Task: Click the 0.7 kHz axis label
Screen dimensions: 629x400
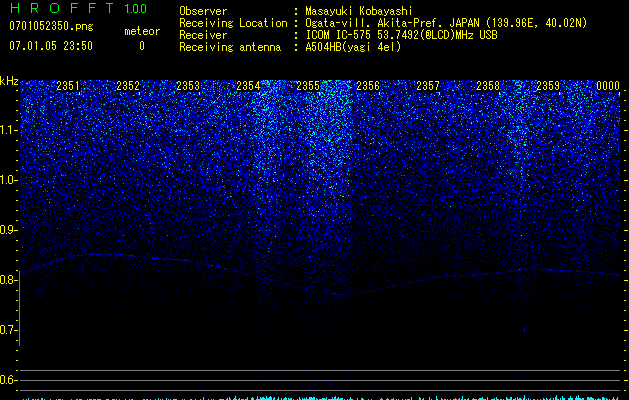Action: pos(9,330)
